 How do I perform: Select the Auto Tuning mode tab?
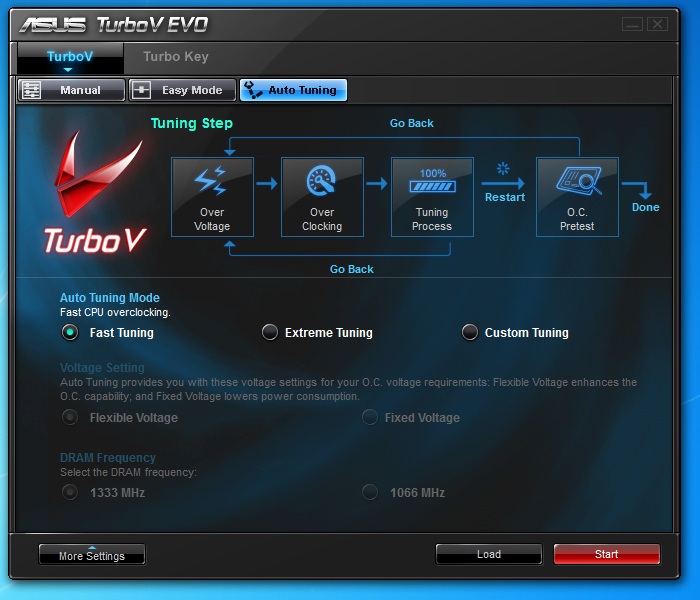pos(293,90)
